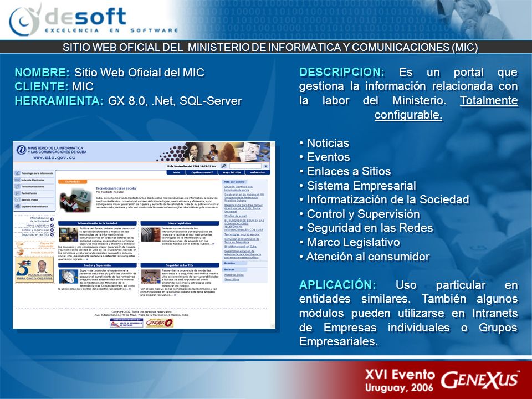The image size is (532, 399).
Task: Click 'Seguridad en las TICs' blue section header
Action: click(180, 265)
